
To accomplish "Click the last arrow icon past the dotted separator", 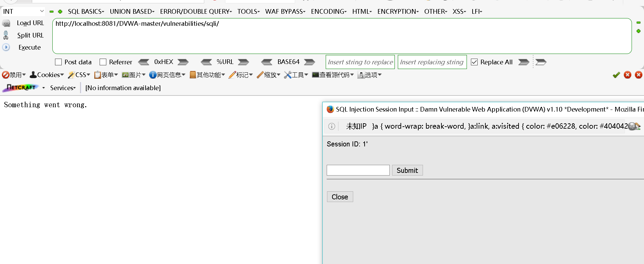I will pos(541,62).
